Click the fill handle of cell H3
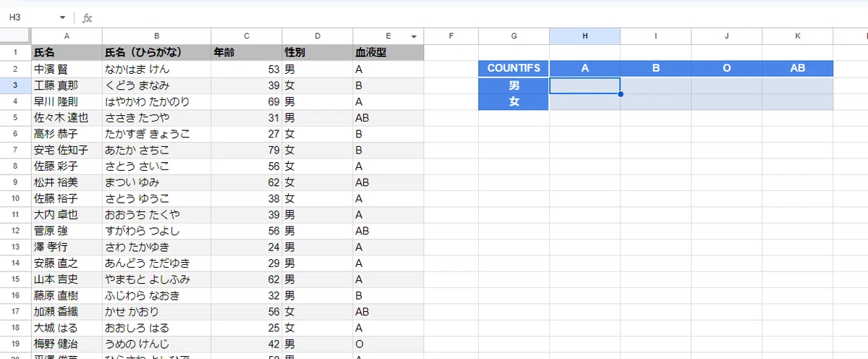The height and width of the screenshot is (359, 868). (x=621, y=94)
